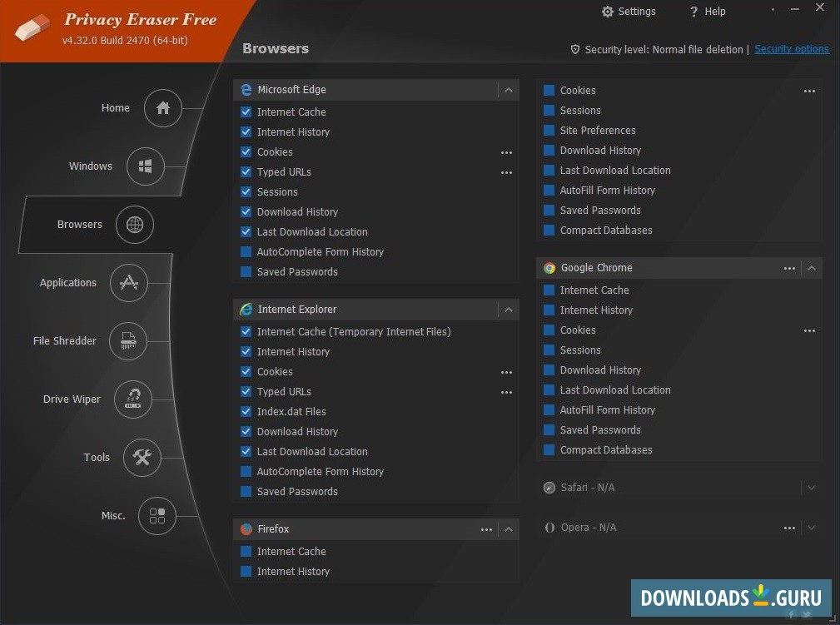The width and height of the screenshot is (840, 625).
Task: Uncheck Internet Cache under Microsoft Edge
Action: pyautogui.click(x=246, y=112)
